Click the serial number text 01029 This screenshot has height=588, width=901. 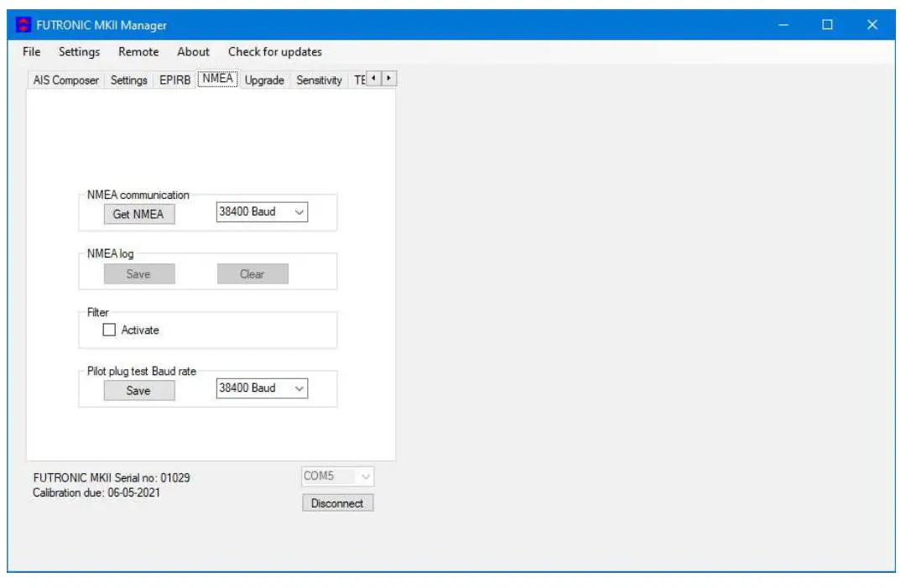pyautogui.click(x=175, y=477)
